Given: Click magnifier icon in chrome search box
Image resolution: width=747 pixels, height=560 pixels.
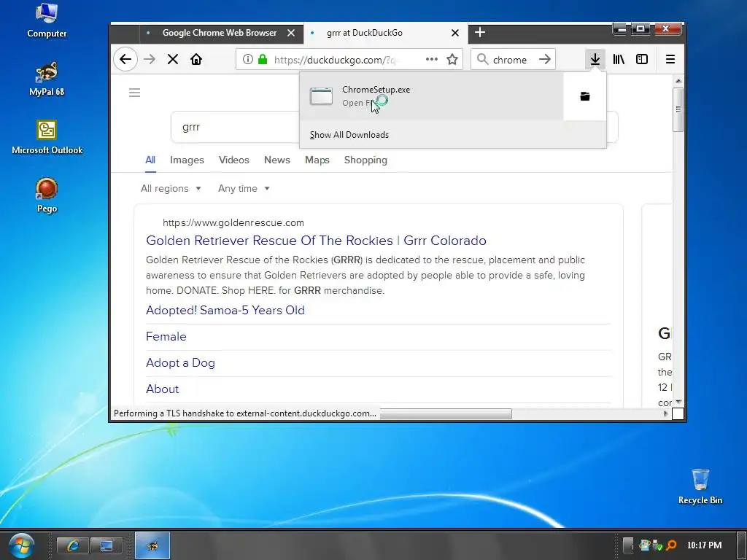Looking at the screenshot, I should coord(483,60).
